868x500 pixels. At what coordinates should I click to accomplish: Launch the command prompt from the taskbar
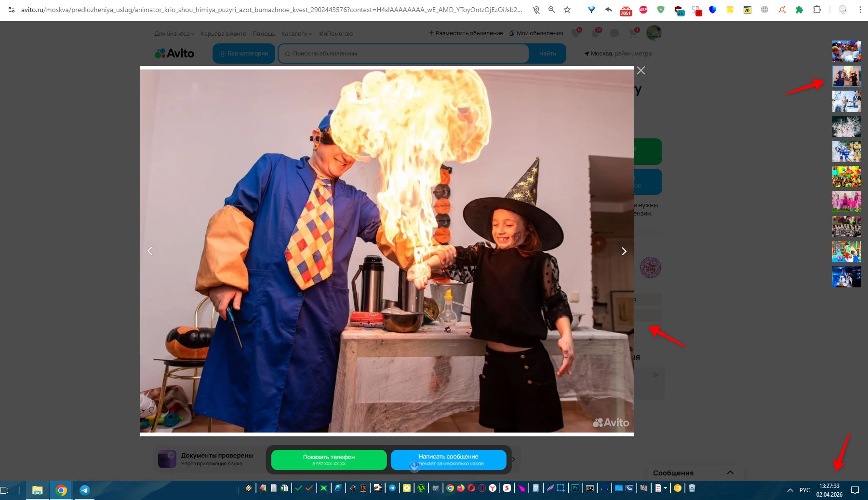coord(590,488)
